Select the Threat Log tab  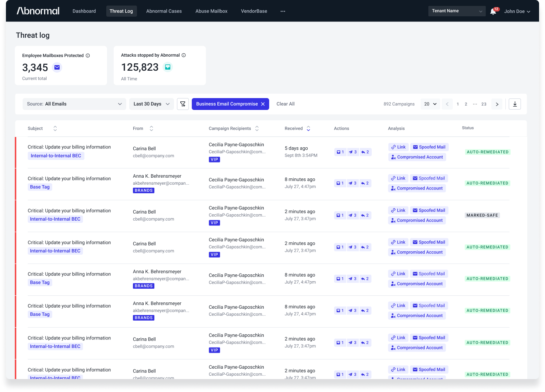point(121,11)
